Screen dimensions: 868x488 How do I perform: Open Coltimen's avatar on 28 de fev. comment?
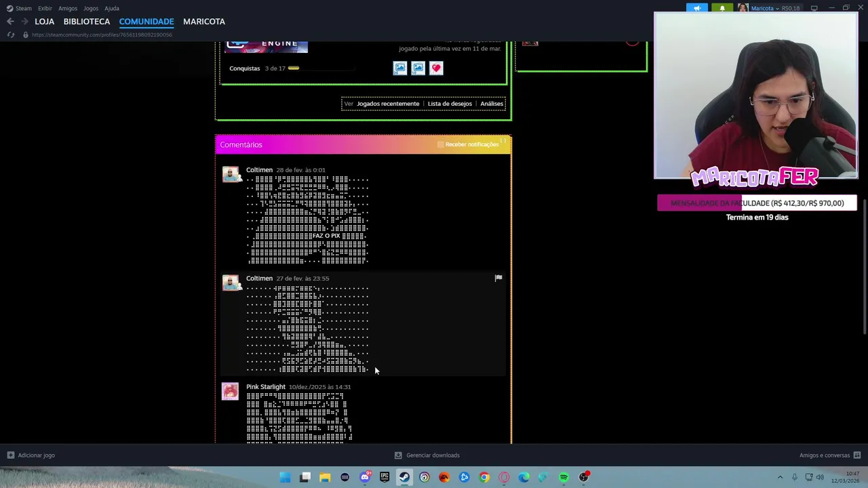231,174
